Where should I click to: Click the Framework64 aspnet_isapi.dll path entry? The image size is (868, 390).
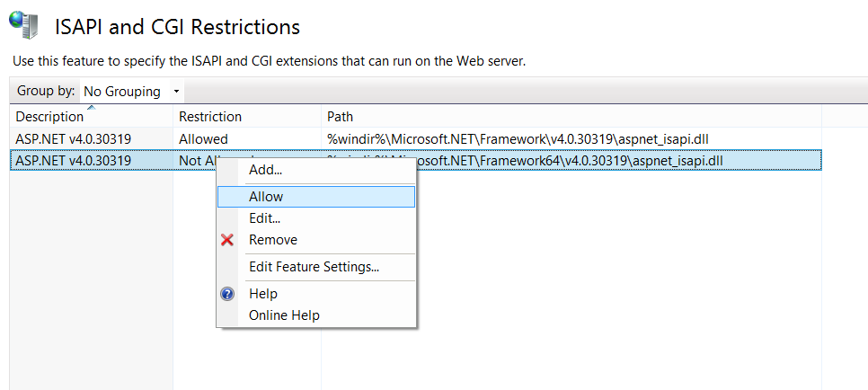575,161
